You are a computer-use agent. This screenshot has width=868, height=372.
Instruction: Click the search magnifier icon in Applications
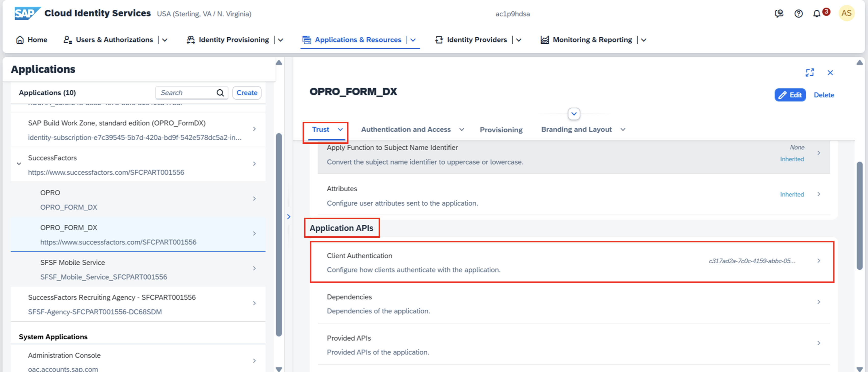(x=220, y=93)
